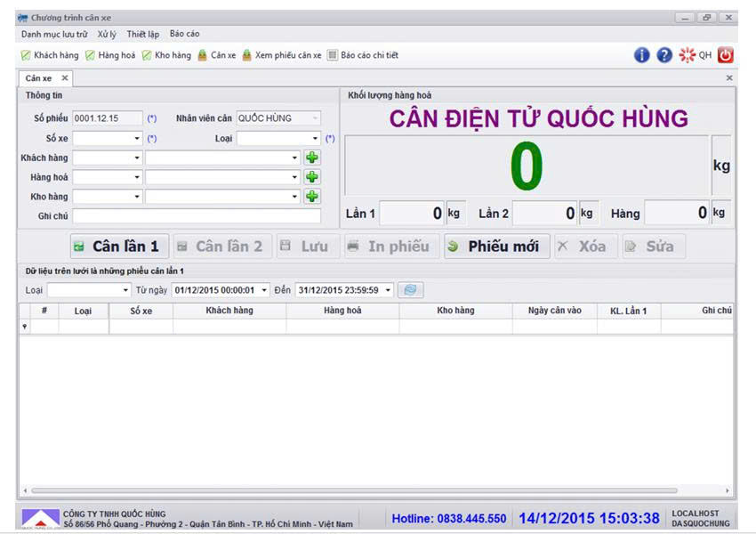
Task: Open the Loại dropdown in Thông tin
Action: [316, 139]
